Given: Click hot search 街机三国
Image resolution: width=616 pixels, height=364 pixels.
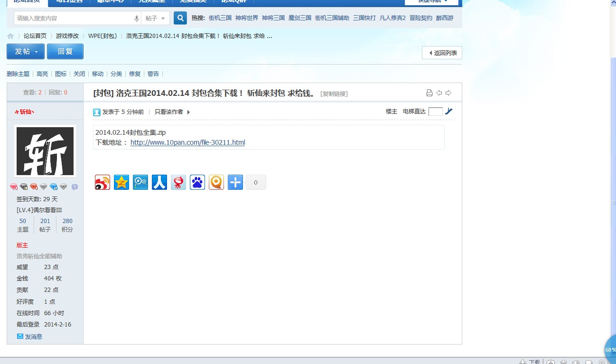Looking at the screenshot, I should click(220, 18).
